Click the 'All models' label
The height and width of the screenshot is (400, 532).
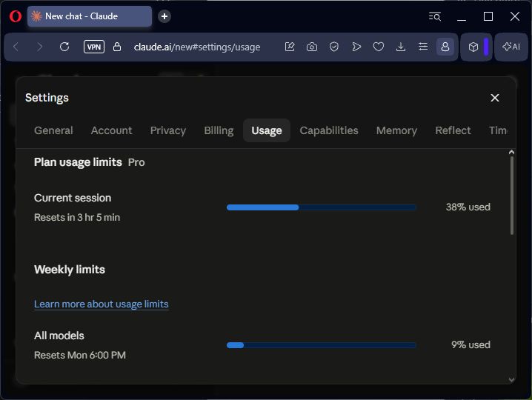(59, 336)
